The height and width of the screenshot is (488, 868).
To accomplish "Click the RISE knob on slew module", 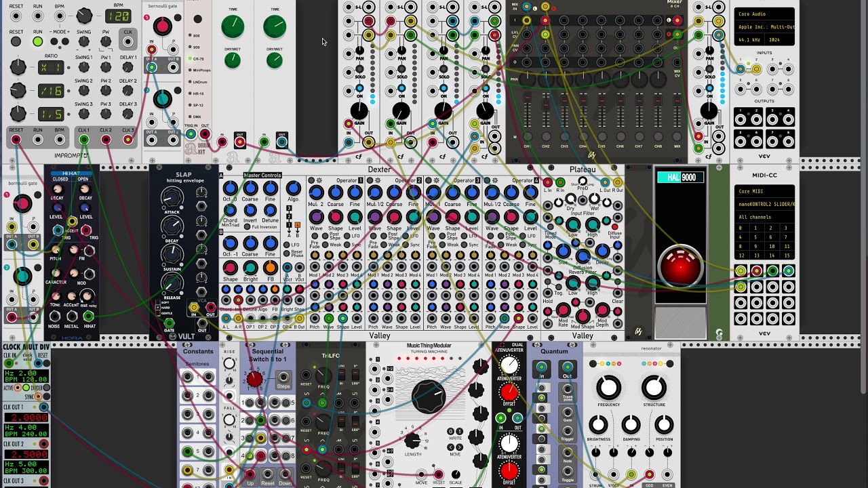I will [229, 363].
